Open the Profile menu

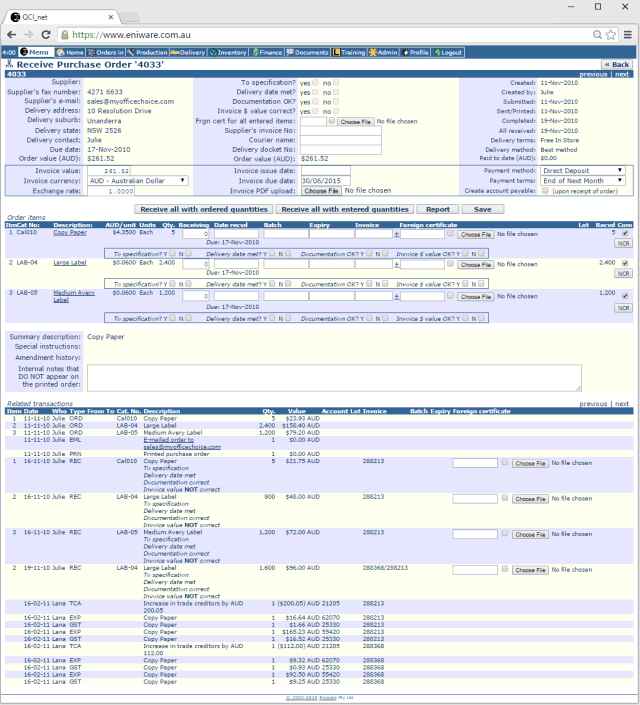415,52
